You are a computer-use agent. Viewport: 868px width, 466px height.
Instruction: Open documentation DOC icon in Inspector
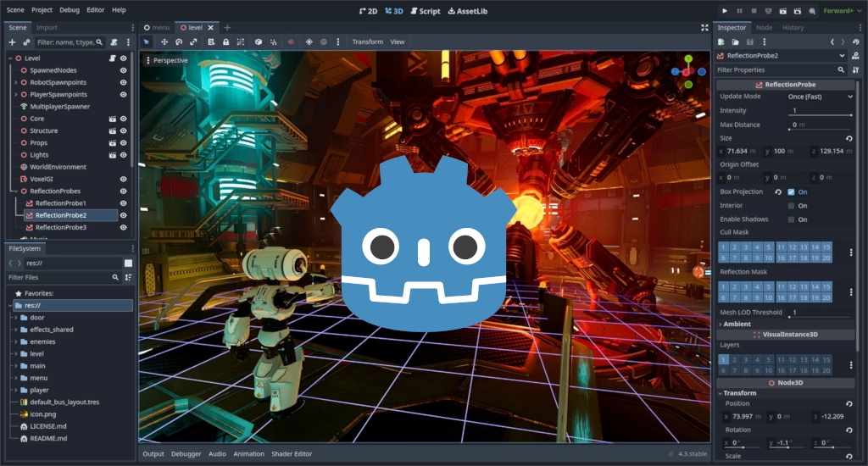pyautogui.click(x=856, y=56)
